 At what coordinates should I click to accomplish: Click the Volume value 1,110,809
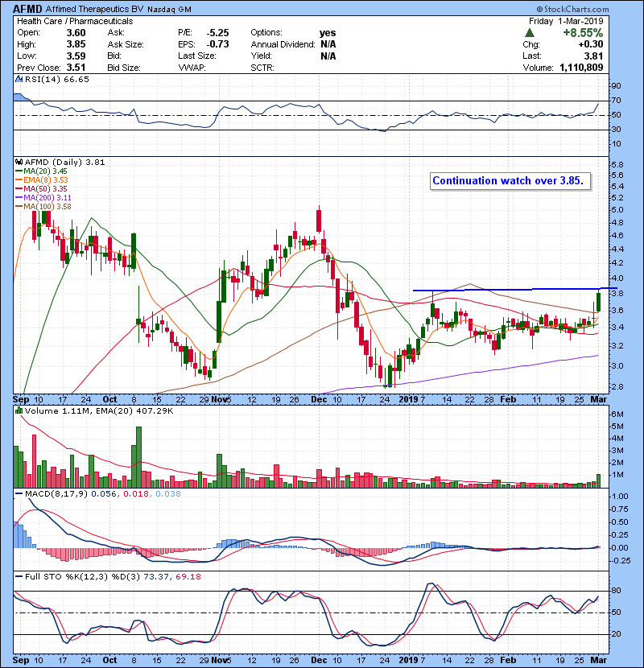pos(581,68)
